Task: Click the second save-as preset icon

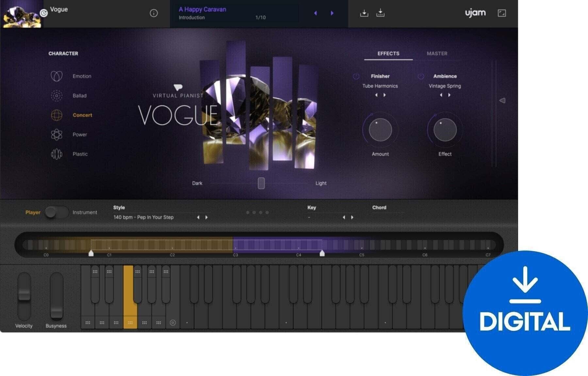Action: click(380, 13)
